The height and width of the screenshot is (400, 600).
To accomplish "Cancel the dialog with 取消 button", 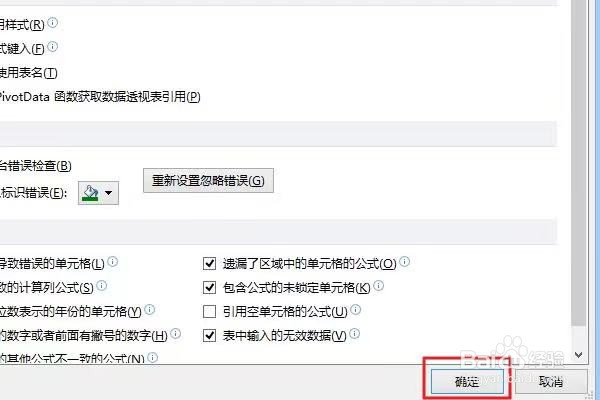I will pos(551,381).
